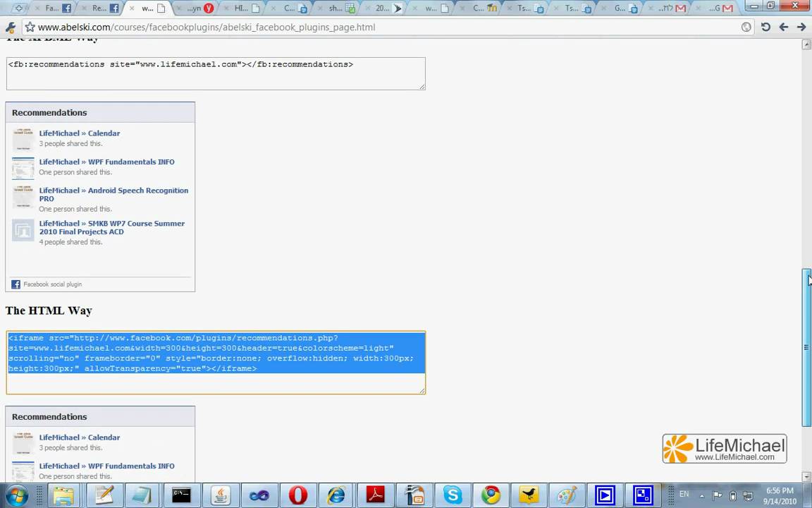Click the highlighted iframe code textarea

[x=216, y=363]
